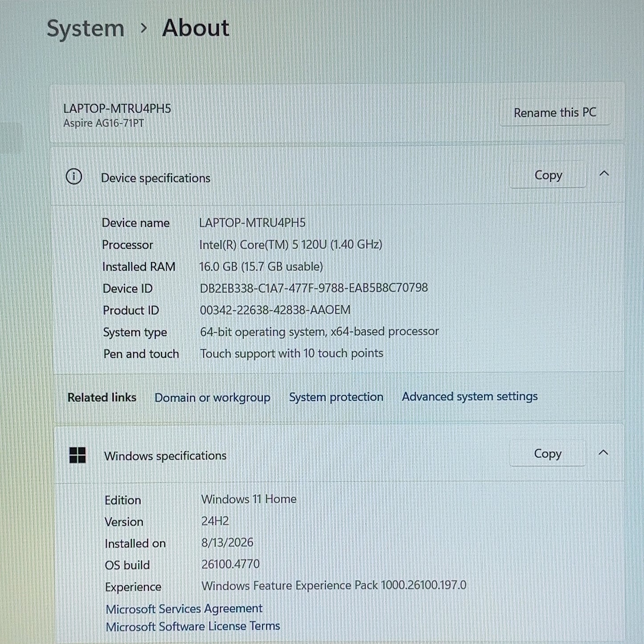Click the OS build label
This screenshot has height=644, width=644.
[127, 565]
